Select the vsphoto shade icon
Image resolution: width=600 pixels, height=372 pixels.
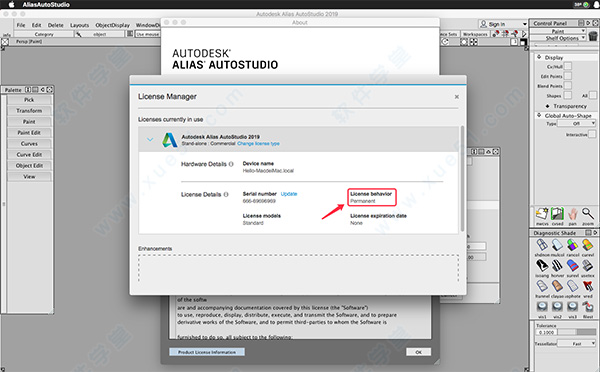(572, 286)
